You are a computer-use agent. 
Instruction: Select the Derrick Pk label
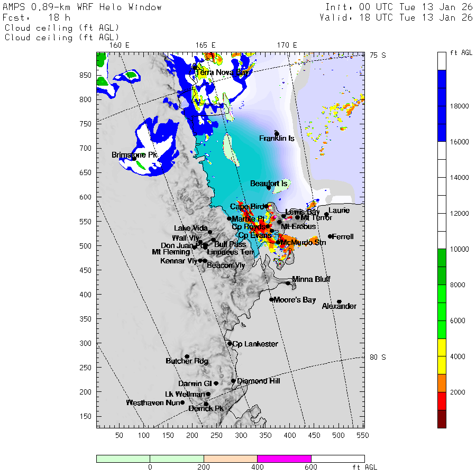pos(206,409)
